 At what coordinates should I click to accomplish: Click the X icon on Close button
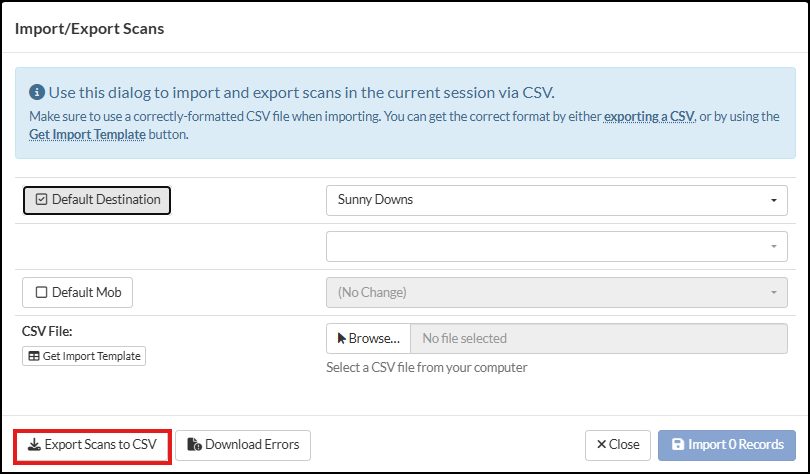pos(601,444)
